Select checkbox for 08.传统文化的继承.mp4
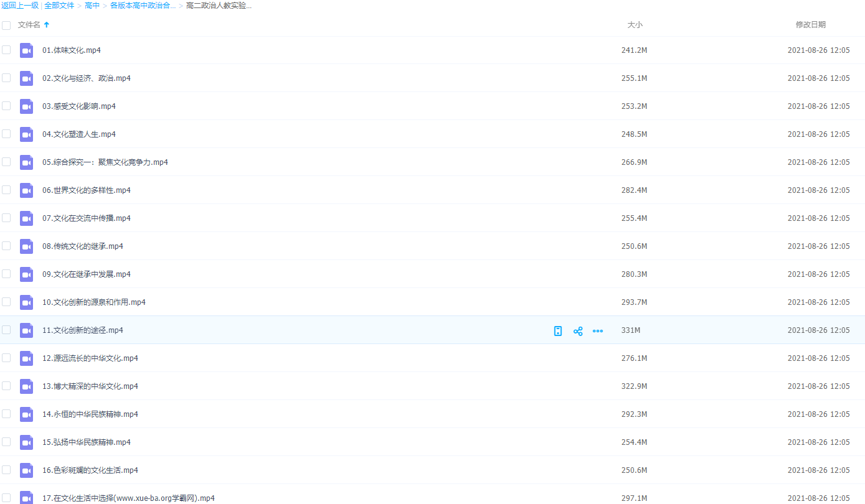The width and height of the screenshot is (865, 504). [6, 246]
